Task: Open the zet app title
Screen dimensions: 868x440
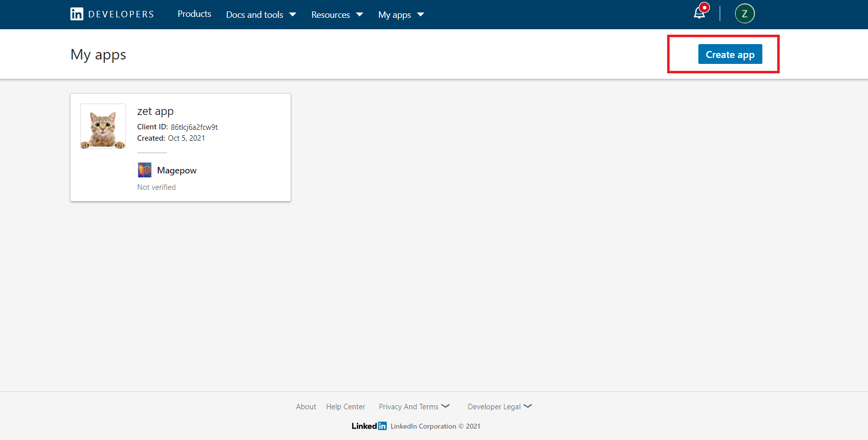Action: coord(155,111)
